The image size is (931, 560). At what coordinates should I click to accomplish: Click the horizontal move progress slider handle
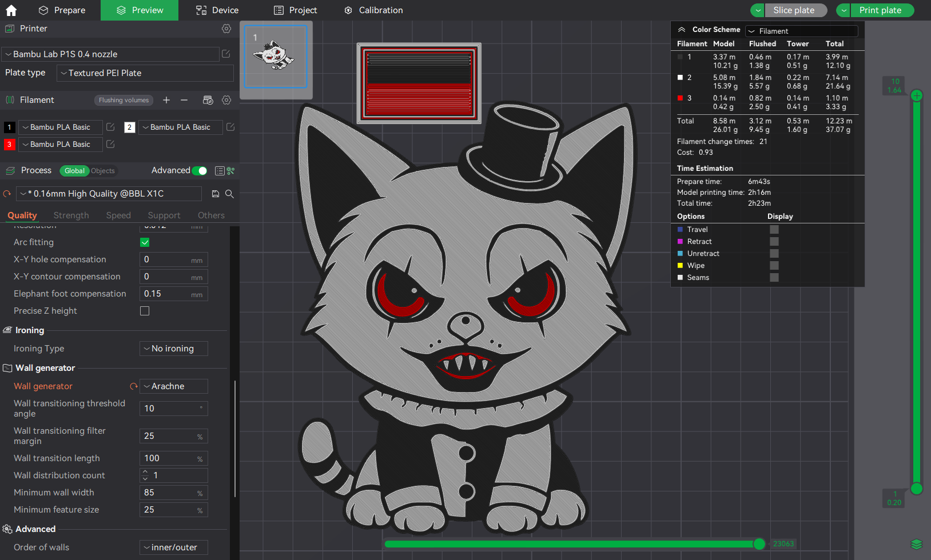(759, 544)
